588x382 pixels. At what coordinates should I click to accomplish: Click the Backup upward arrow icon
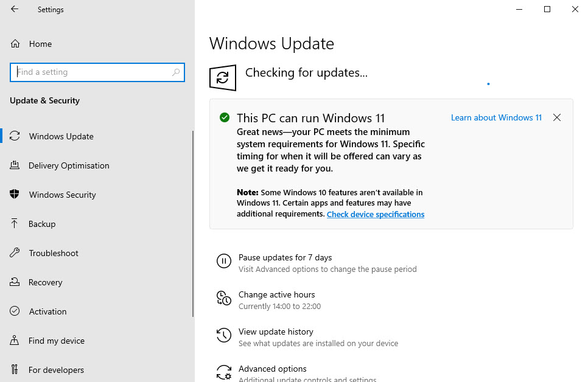point(14,223)
